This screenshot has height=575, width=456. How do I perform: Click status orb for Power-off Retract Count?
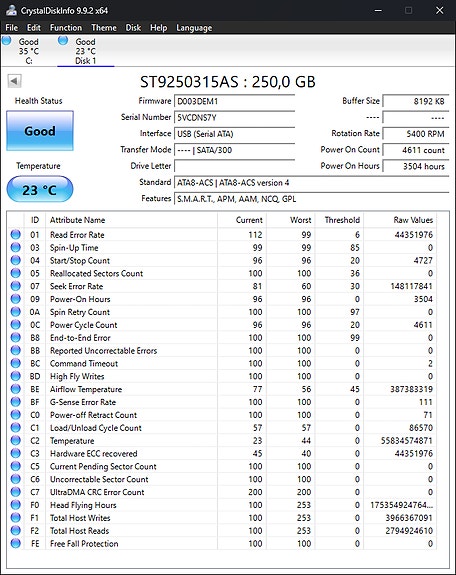16,414
